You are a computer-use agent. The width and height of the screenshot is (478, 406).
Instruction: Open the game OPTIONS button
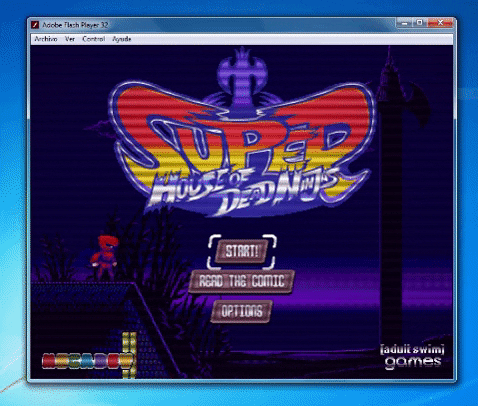point(242,311)
